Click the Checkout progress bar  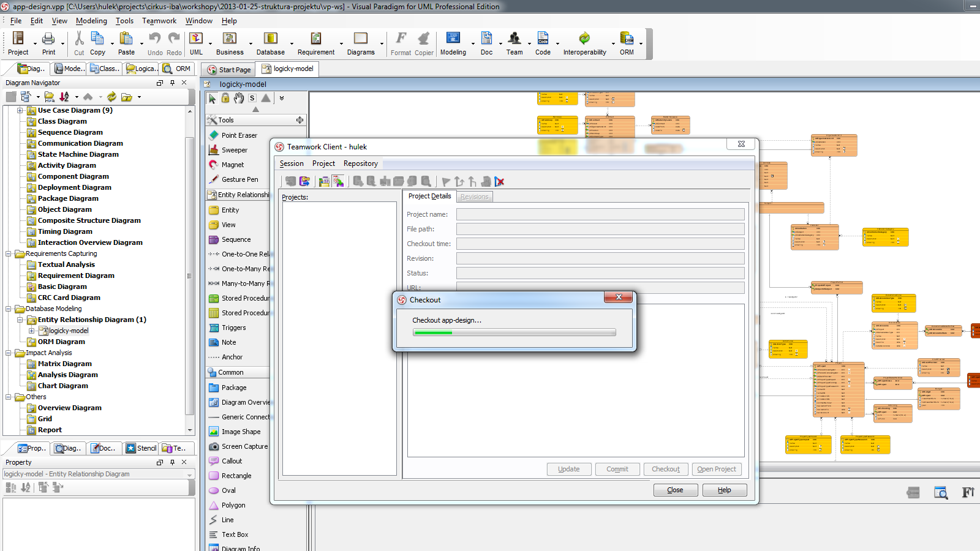click(x=514, y=332)
